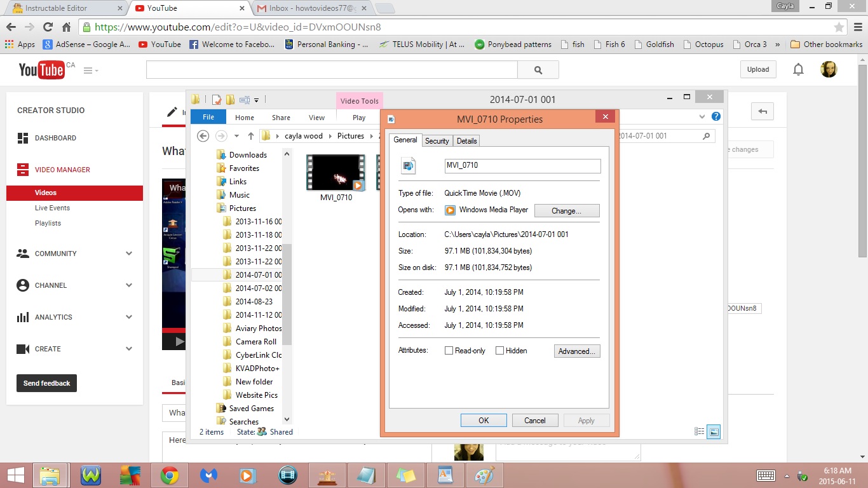Screen dimensions: 868x488
Task: Click the Properties quick access icon in Explorer
Action: 217,100
